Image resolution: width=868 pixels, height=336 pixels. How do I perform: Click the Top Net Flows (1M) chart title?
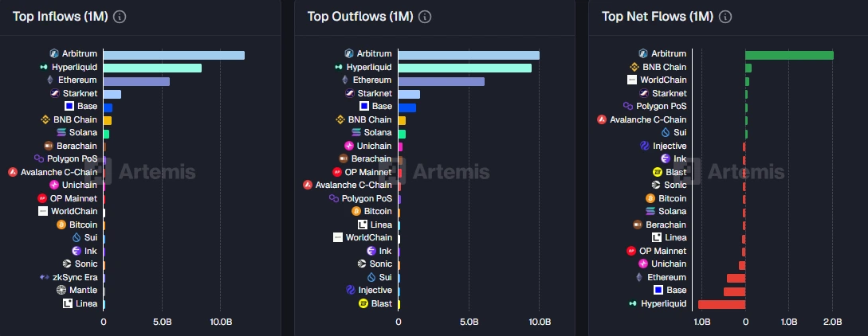click(657, 17)
